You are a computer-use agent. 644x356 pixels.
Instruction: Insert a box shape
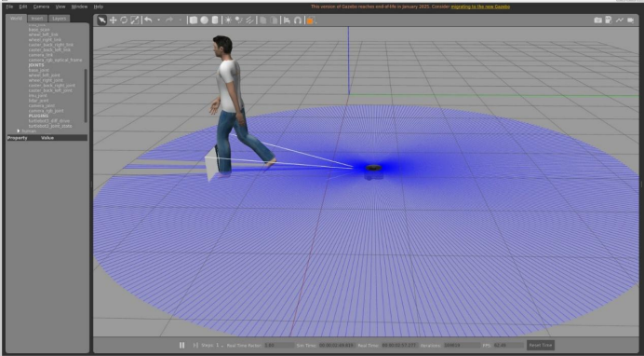coord(193,21)
